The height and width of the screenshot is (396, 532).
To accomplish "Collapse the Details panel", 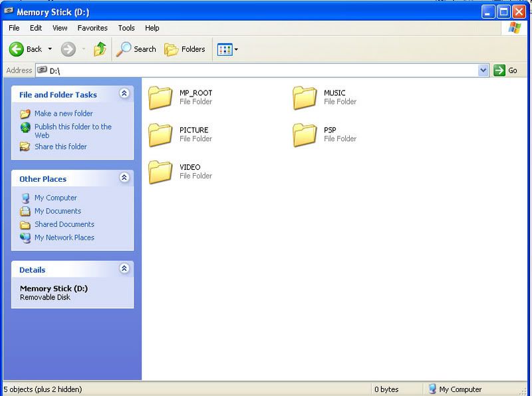I will 124,269.
